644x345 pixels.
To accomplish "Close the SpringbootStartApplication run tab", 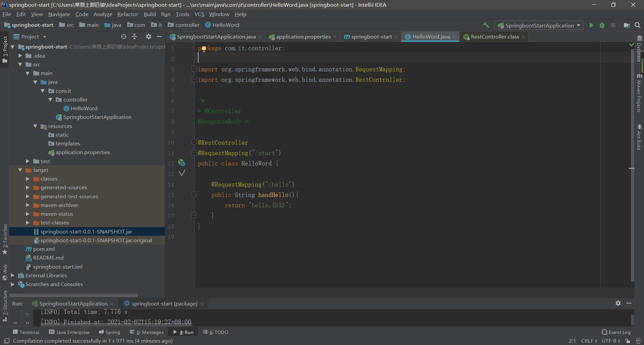I will [x=112, y=304].
